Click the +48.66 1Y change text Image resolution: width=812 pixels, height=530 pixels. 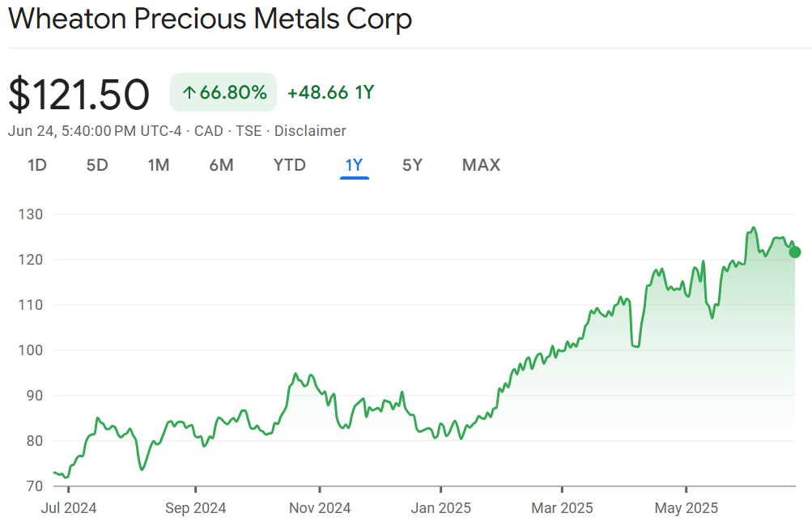(330, 93)
